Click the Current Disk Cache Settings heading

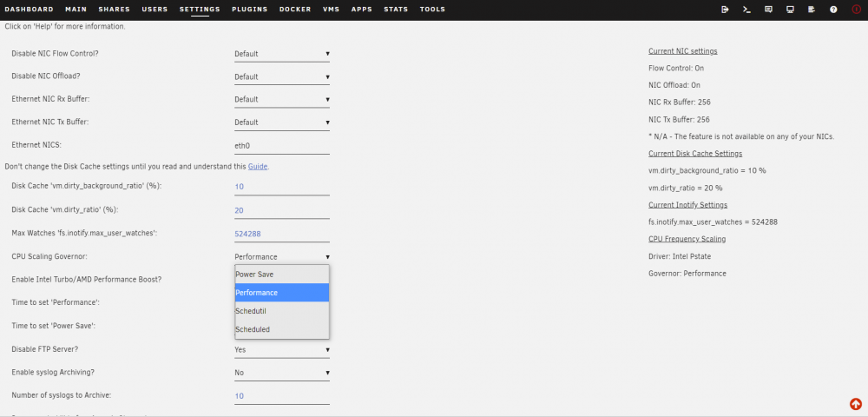point(695,154)
